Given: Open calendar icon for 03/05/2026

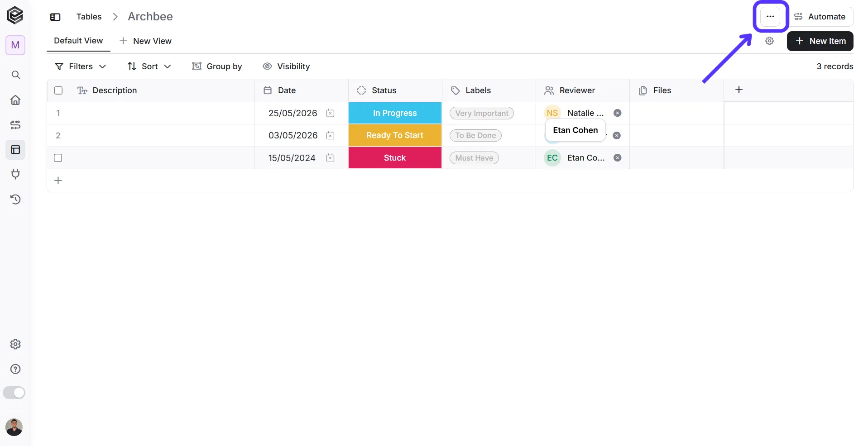Looking at the screenshot, I should [330, 135].
